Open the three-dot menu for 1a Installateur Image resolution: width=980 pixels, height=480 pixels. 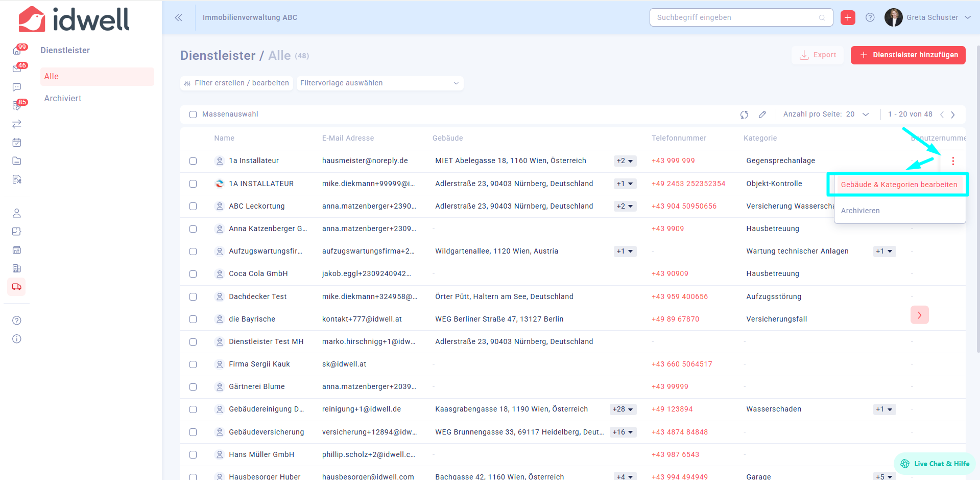952,161
